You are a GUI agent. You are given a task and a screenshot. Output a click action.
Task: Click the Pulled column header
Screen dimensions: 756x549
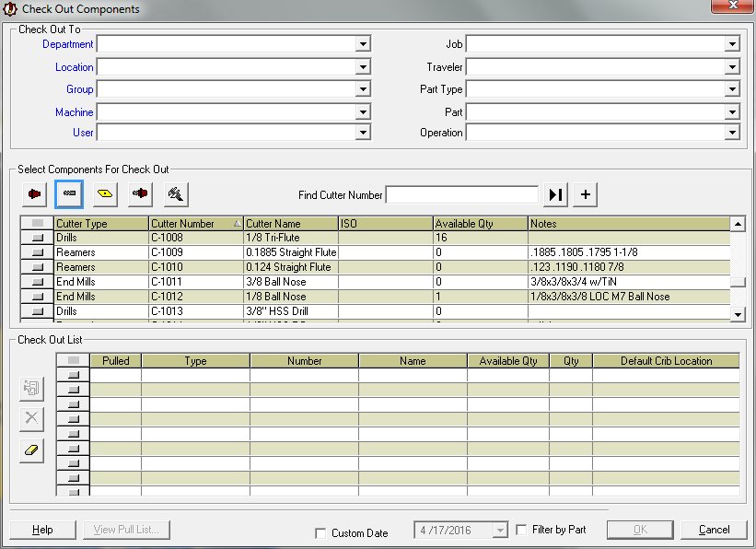coord(116,361)
